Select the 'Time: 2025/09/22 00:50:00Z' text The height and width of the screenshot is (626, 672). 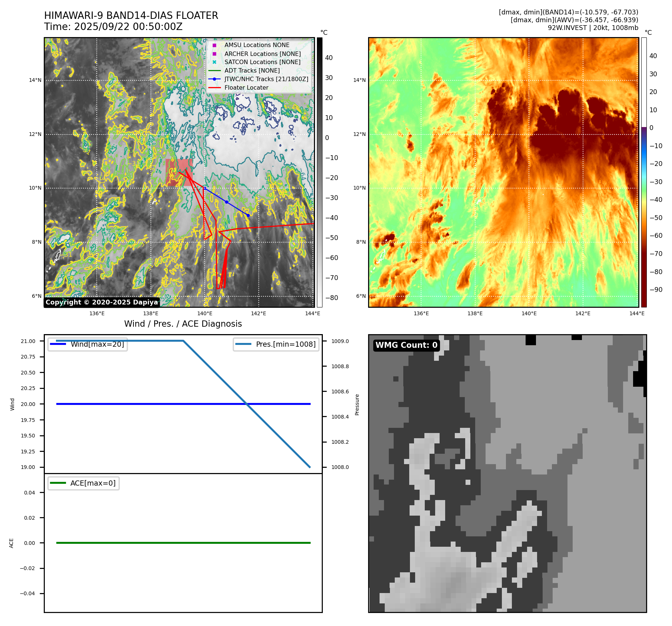pyautogui.click(x=113, y=27)
